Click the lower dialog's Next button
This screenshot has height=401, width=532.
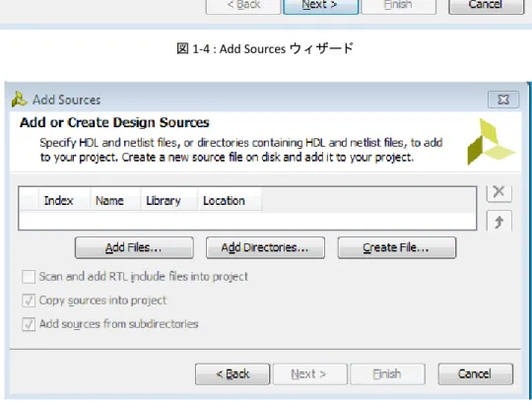click(310, 373)
